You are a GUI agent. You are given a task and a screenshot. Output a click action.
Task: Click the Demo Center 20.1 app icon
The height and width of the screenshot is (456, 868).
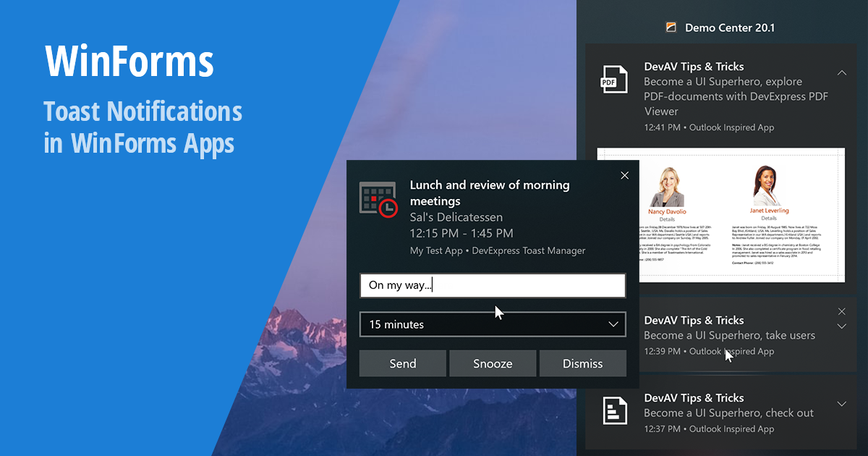coord(671,28)
